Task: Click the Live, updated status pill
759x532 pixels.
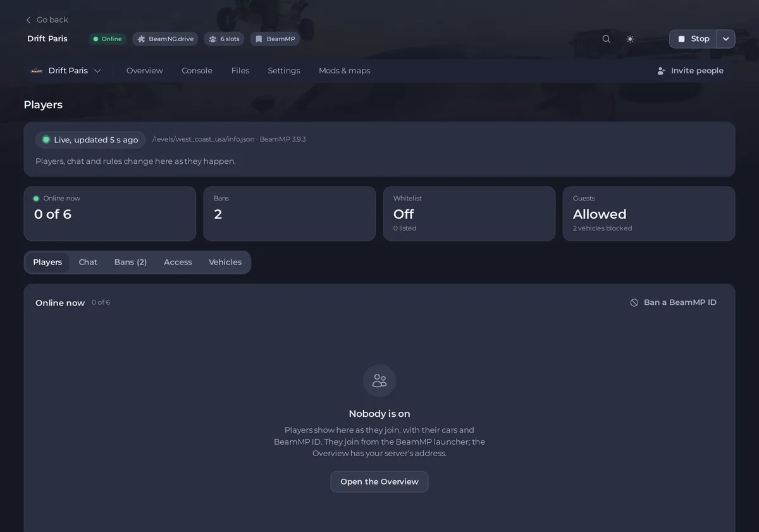Action: pyautogui.click(x=90, y=140)
